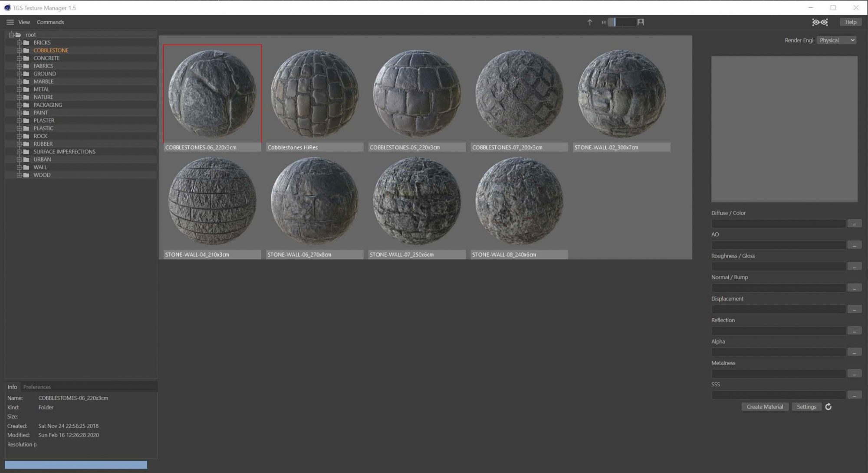Collapse the root folder node
The image size is (868, 473).
11,34
